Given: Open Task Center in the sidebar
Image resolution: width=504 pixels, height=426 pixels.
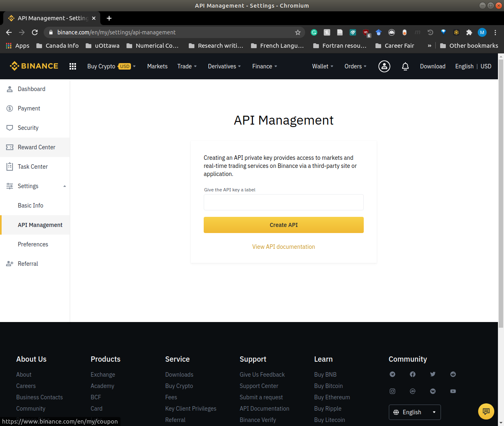Looking at the screenshot, I should tap(35, 167).
